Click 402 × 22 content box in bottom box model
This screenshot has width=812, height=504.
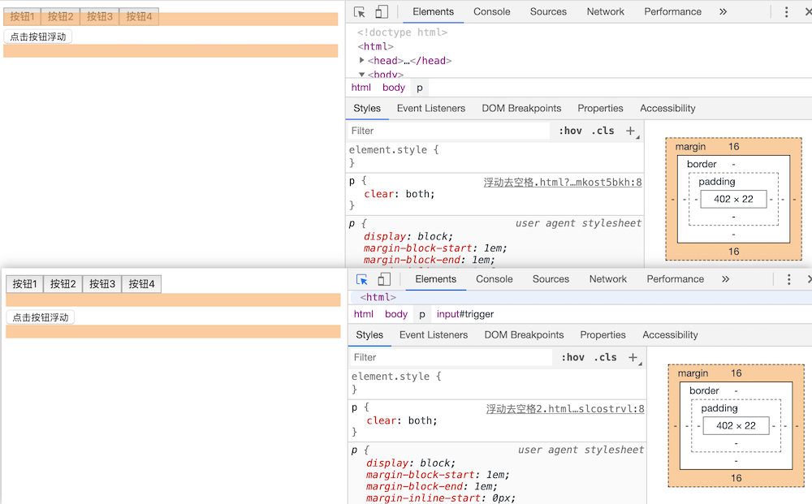tap(736, 426)
